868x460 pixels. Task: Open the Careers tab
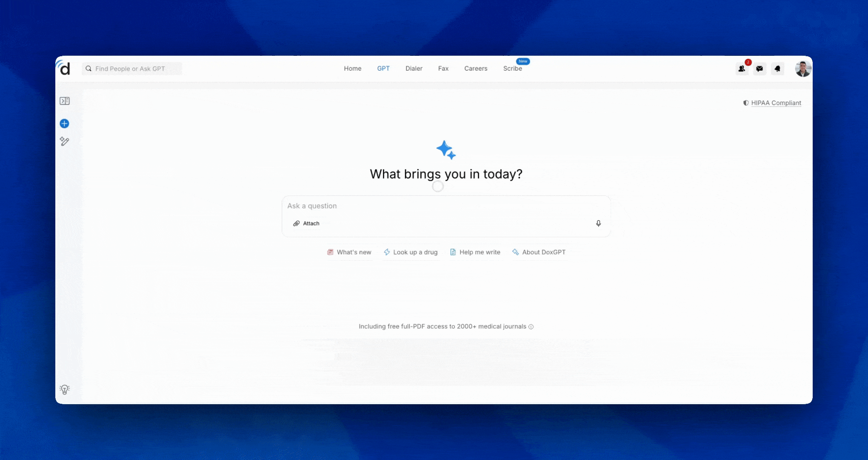(x=476, y=69)
